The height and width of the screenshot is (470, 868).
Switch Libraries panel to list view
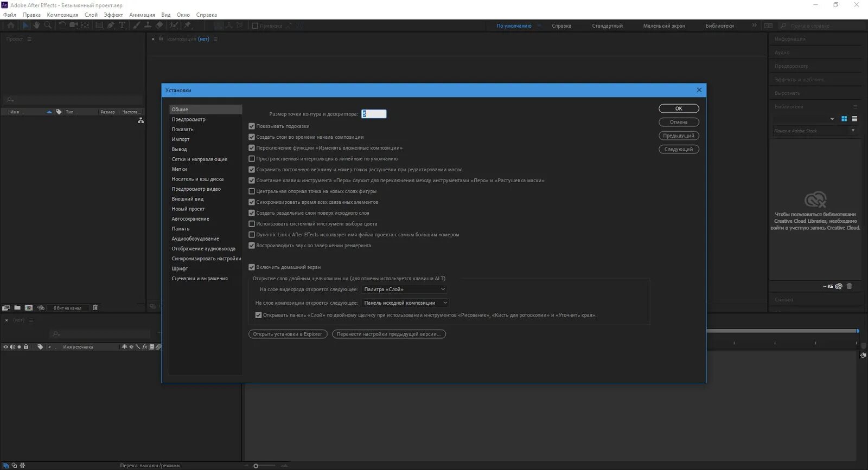point(854,119)
